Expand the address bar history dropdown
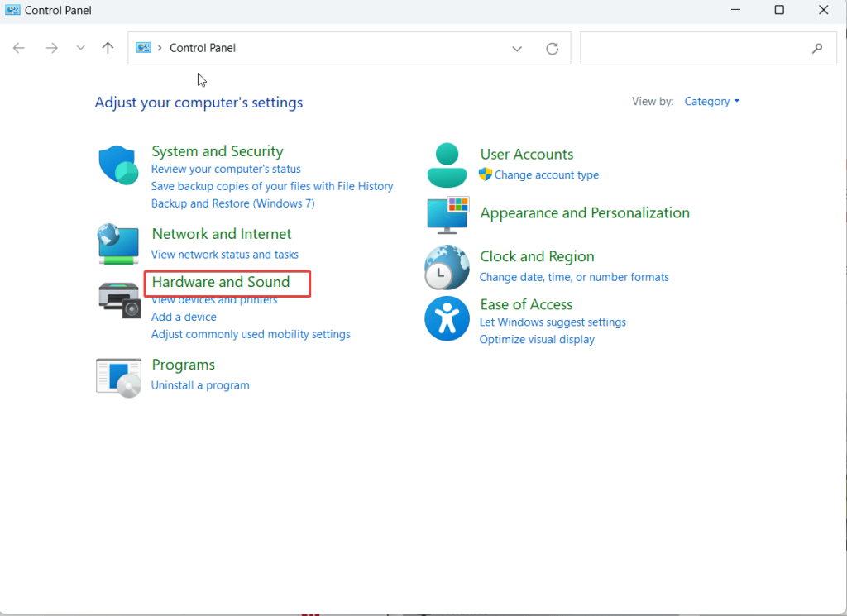 [x=517, y=49]
